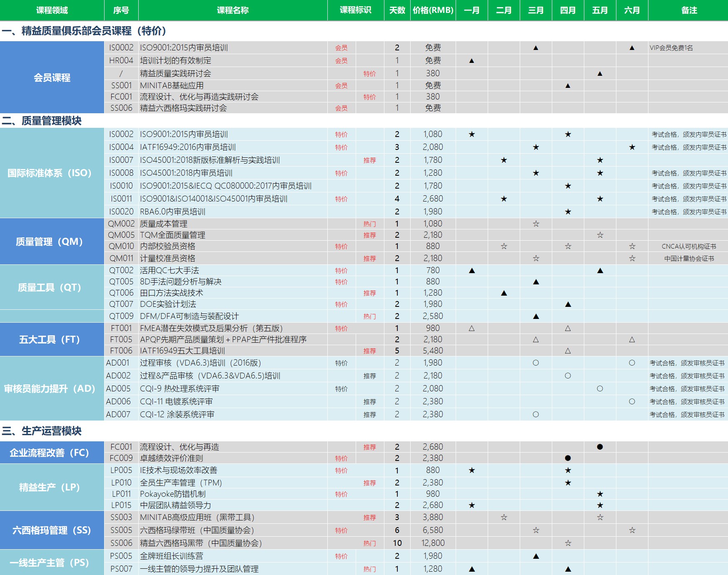Select the June hollow triangle in FT005 row
The image size is (728, 575).
(x=632, y=339)
